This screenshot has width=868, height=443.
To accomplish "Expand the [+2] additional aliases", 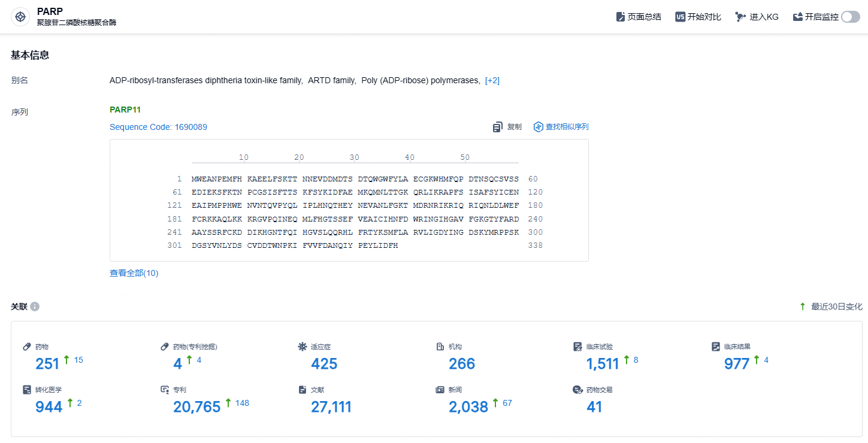I will coord(492,80).
